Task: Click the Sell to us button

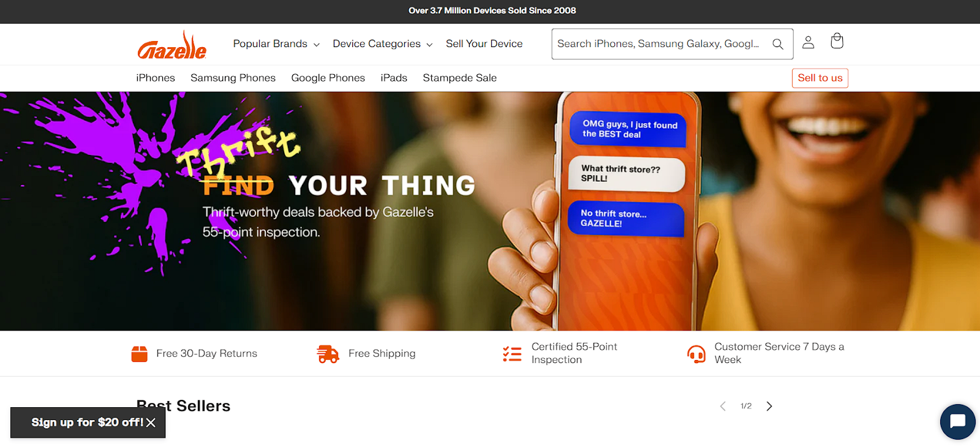Action: [x=820, y=78]
